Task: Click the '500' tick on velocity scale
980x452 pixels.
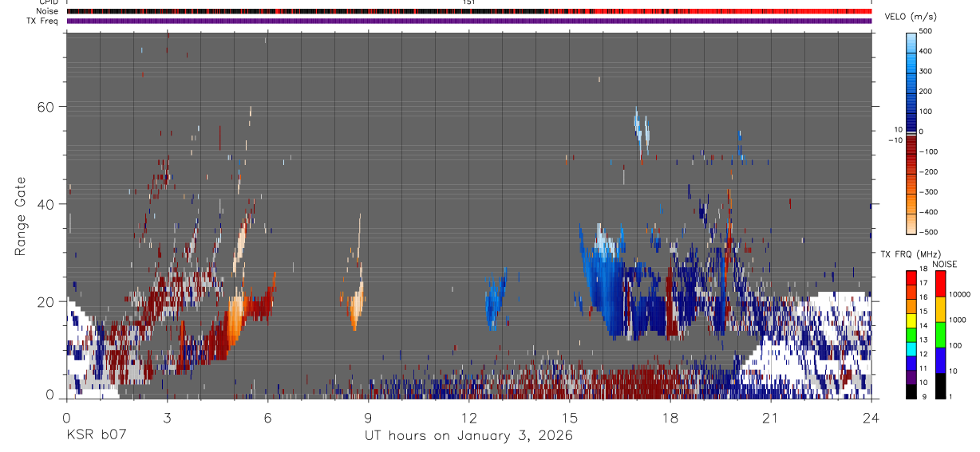Action: [x=926, y=31]
